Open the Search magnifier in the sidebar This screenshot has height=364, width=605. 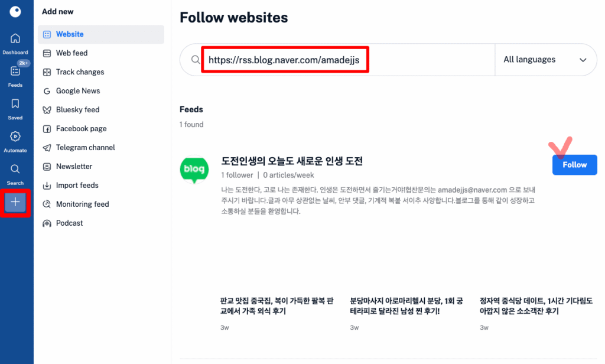pos(15,169)
